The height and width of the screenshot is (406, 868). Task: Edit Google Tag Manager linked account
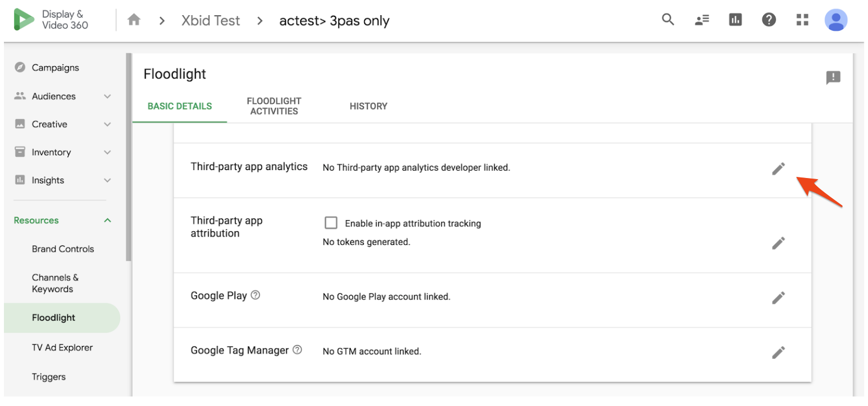[778, 352]
